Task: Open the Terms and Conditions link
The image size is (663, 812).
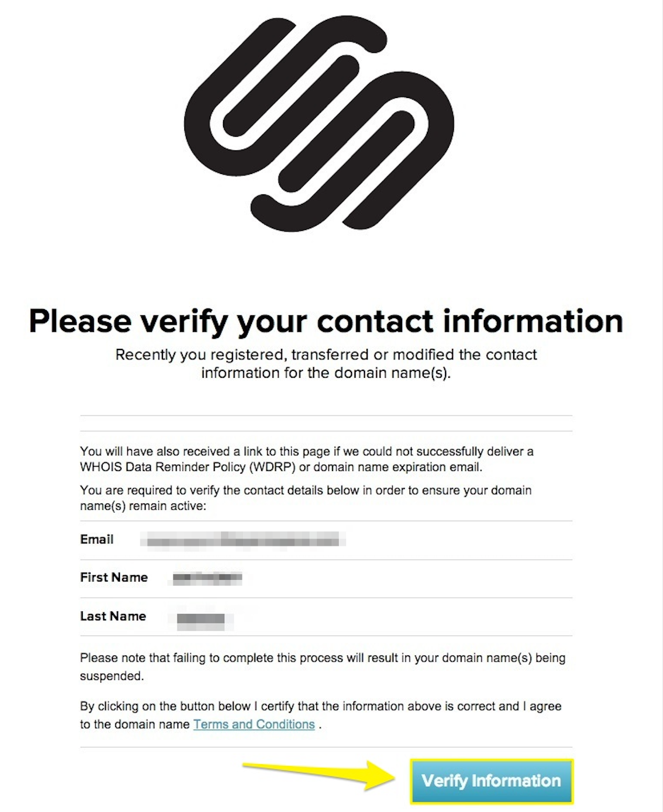Action: 254,725
